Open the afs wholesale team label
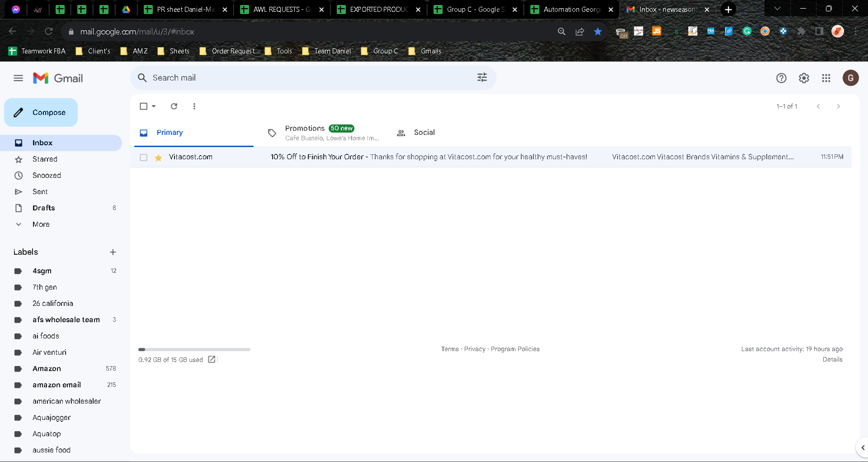This screenshot has width=868, height=462. [x=61, y=320]
